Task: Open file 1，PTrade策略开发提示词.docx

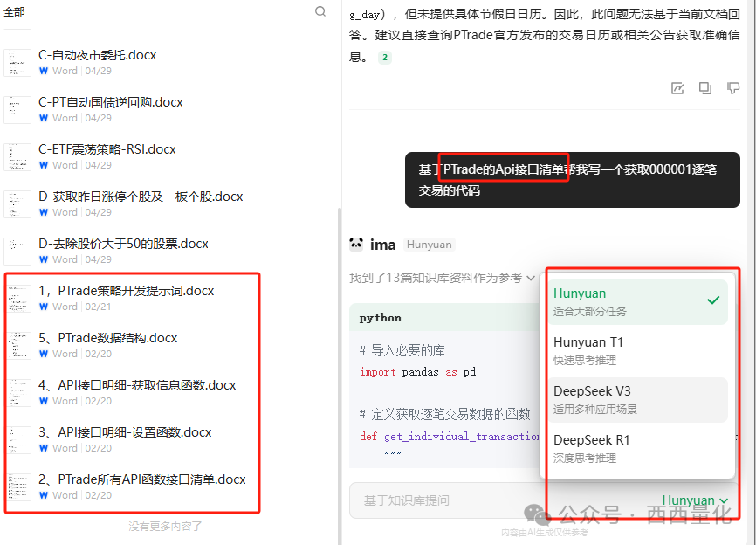Action: click(x=127, y=291)
